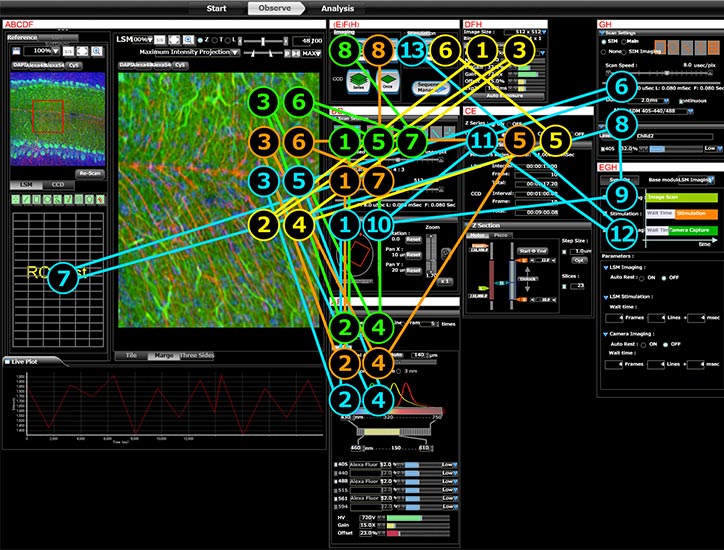Click the HV green slider bar
Image resolution: width=724 pixels, height=550 pixels.
coord(404,518)
